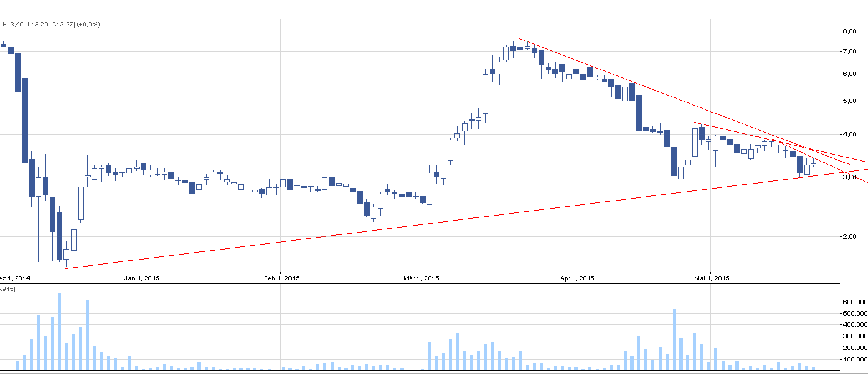Select the Feb 1, 2015 date label
This screenshot has width=868, height=374.
(x=280, y=278)
